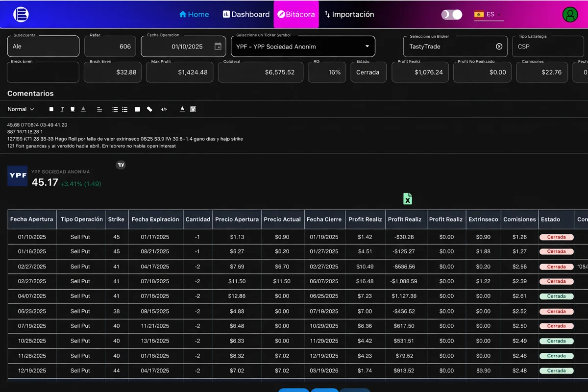Click the solid rectangle icon beside link

(x=137, y=109)
